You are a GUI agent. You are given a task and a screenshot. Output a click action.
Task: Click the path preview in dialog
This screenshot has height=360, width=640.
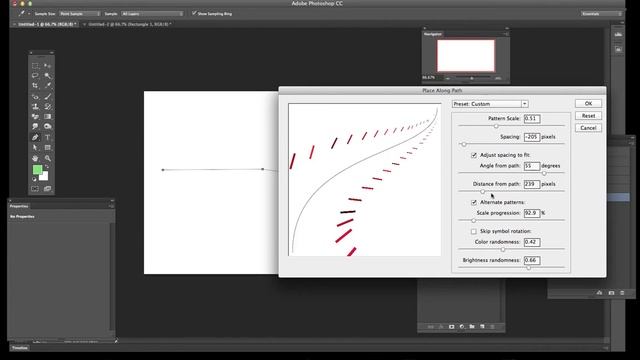364,180
